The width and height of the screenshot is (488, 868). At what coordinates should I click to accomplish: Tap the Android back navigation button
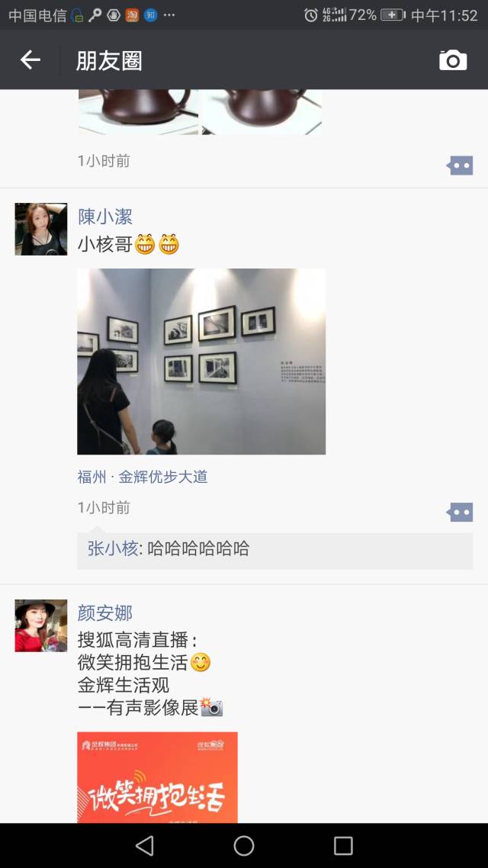[144, 845]
